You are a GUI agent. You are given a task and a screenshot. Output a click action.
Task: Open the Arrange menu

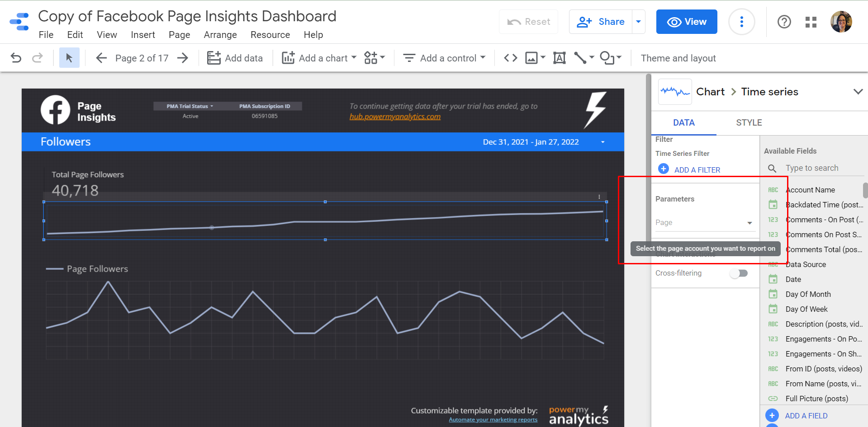click(x=220, y=35)
